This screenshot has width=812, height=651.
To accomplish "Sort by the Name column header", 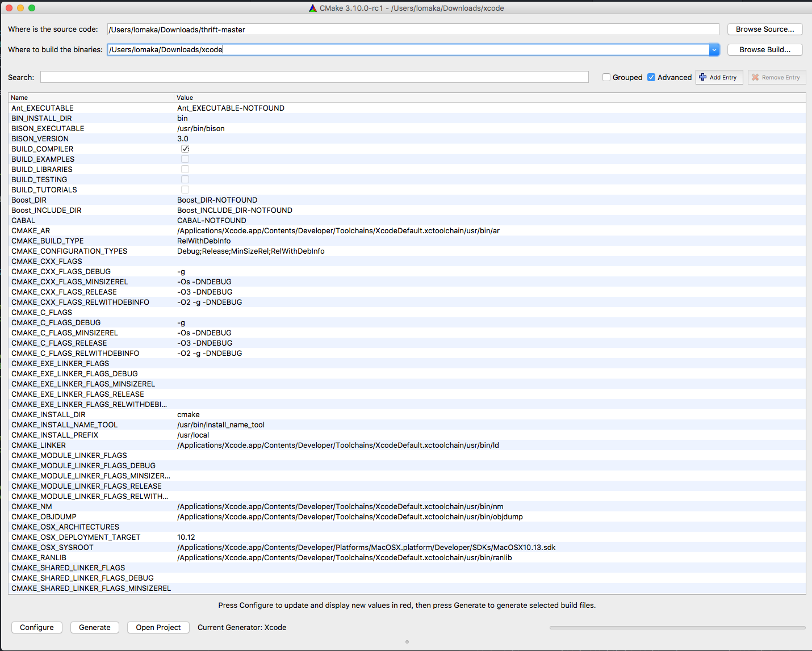I will (91, 98).
